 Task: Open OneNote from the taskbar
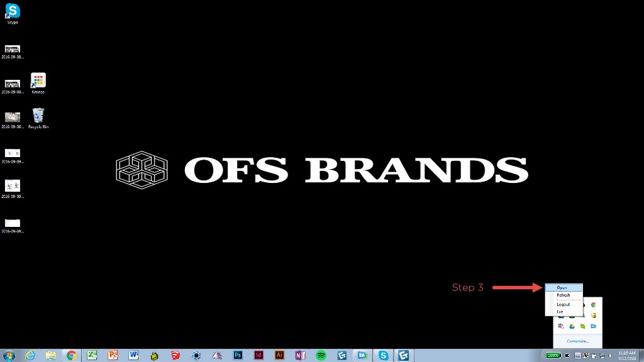pyautogui.click(x=300, y=356)
